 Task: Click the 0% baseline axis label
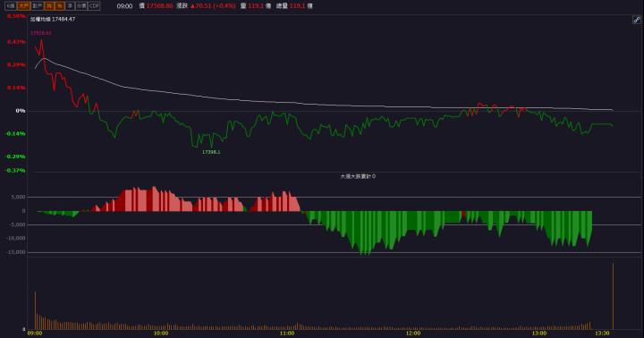[x=21, y=111]
